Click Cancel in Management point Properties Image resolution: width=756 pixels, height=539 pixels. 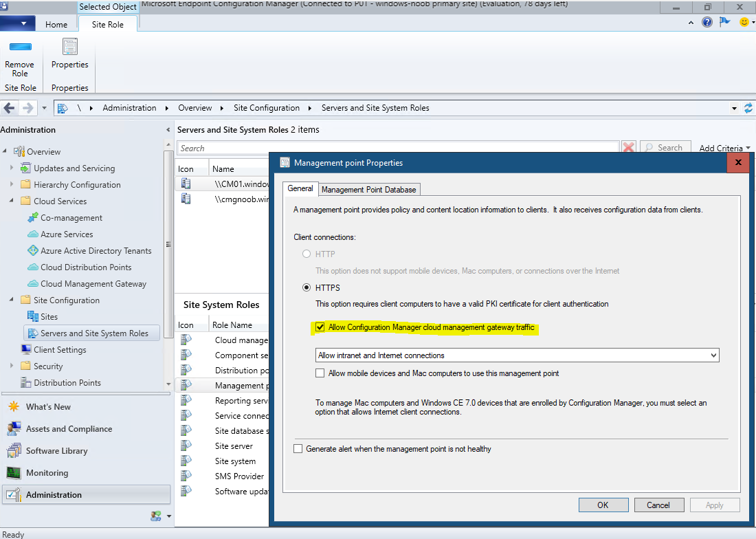(x=658, y=505)
